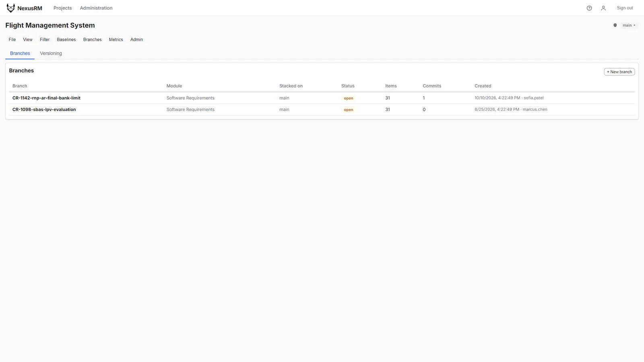This screenshot has height=362, width=644.
Task: Click the sofia.patel created timestamp
Action: pos(509,98)
